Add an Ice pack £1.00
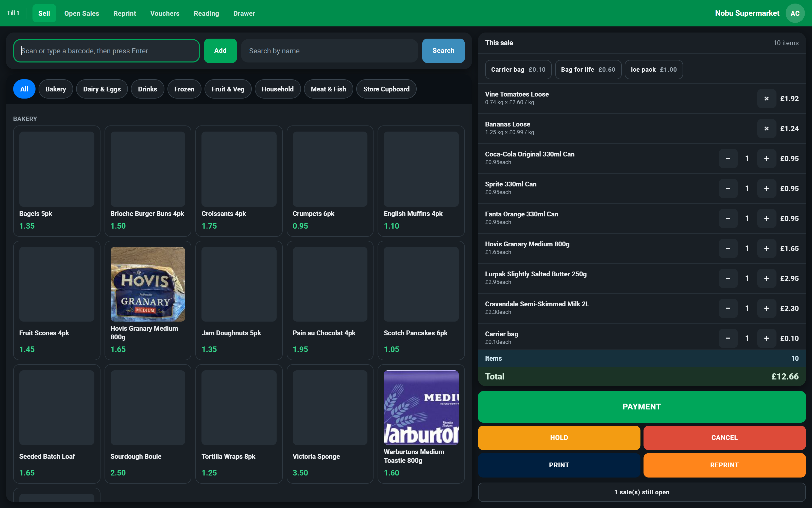Viewport: 812px width, 508px height. tap(654, 70)
